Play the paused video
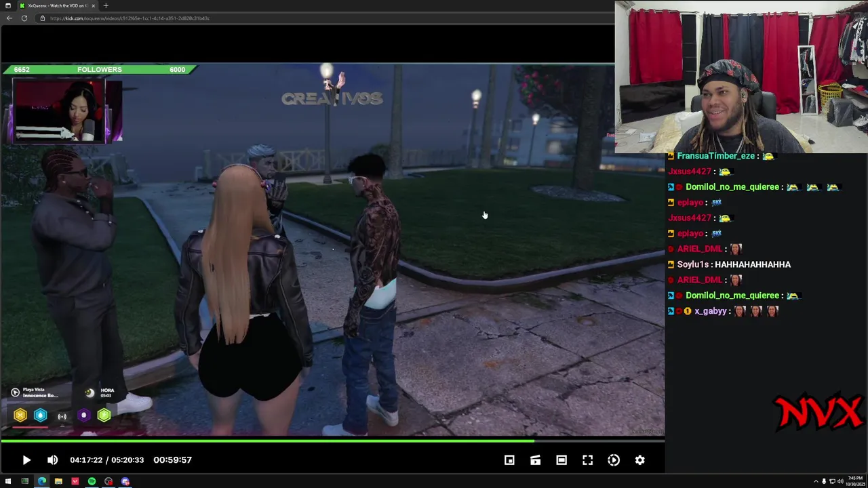Image resolution: width=868 pixels, height=488 pixels. 26,460
